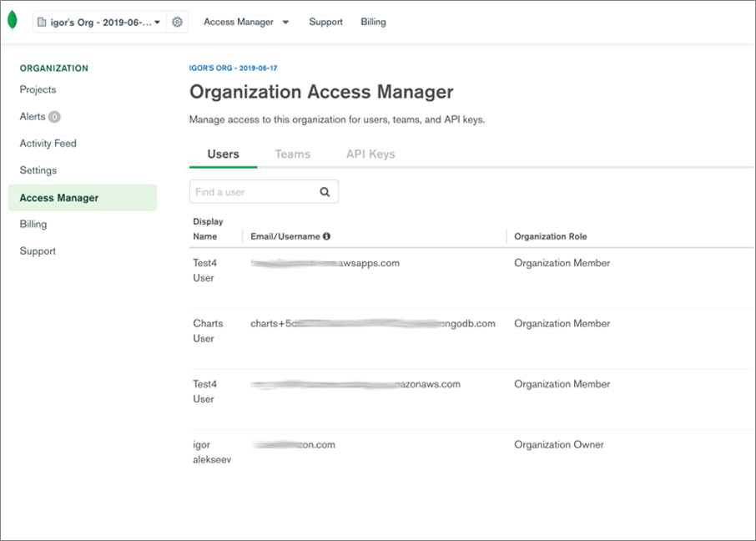Open the igor's Org selector dropdown
756x541 pixels.
(x=98, y=23)
